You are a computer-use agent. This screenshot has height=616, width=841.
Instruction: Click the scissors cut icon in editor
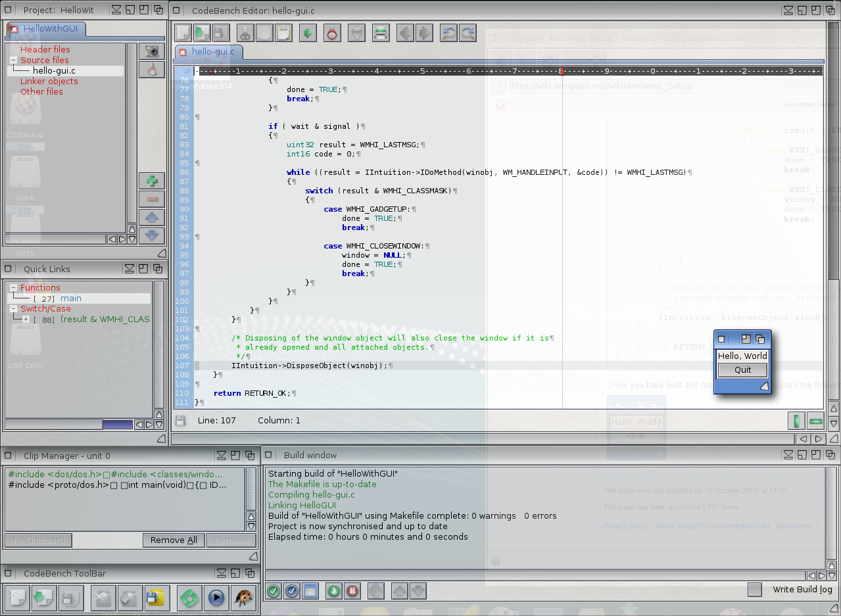click(x=245, y=32)
